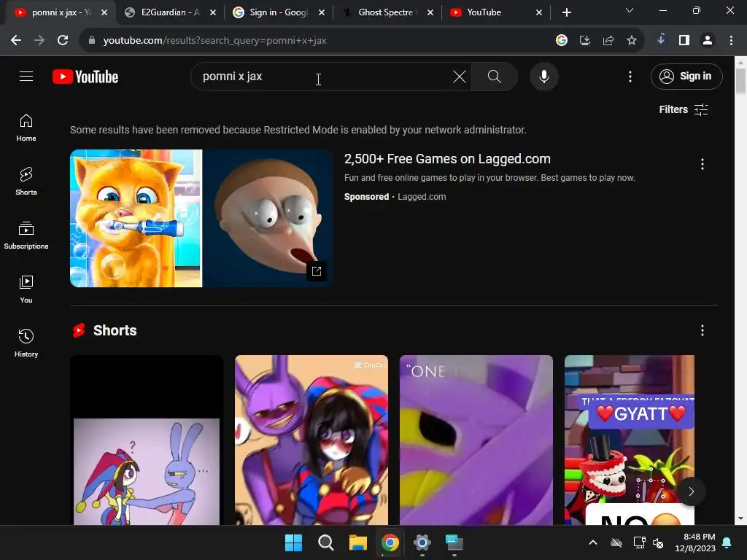Screen dimensions: 747x560
Task: Click the YouTube logo
Action: click(x=85, y=77)
